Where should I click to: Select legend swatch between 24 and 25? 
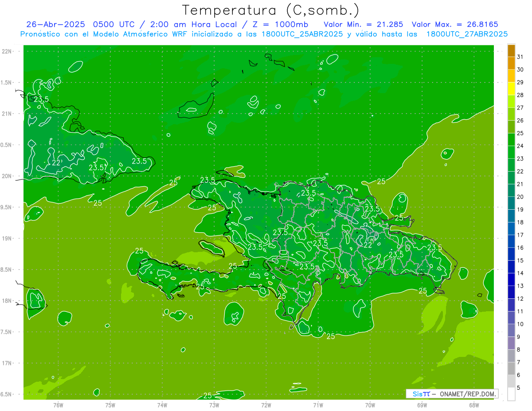511,140
